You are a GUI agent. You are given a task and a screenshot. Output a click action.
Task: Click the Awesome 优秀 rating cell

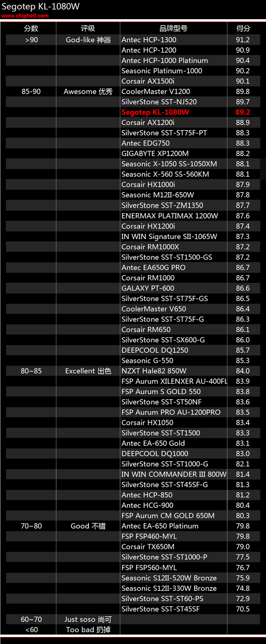point(88,92)
